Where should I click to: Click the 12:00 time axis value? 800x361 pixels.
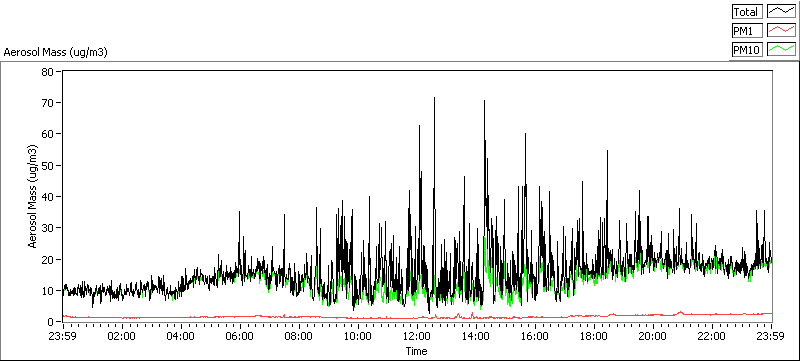pos(417,336)
